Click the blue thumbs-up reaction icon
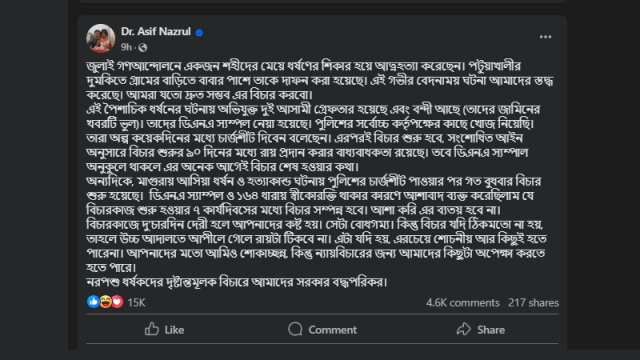 93,302
